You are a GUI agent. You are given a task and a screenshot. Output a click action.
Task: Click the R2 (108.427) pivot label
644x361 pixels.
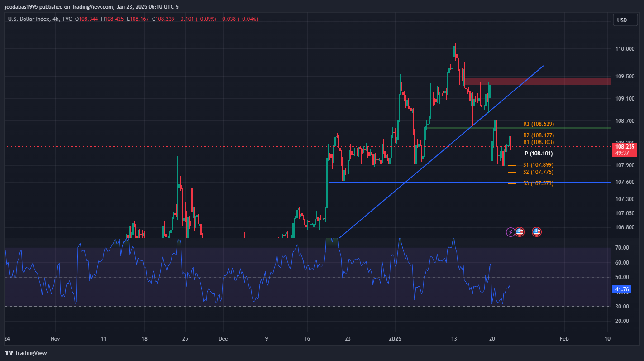tap(538, 135)
